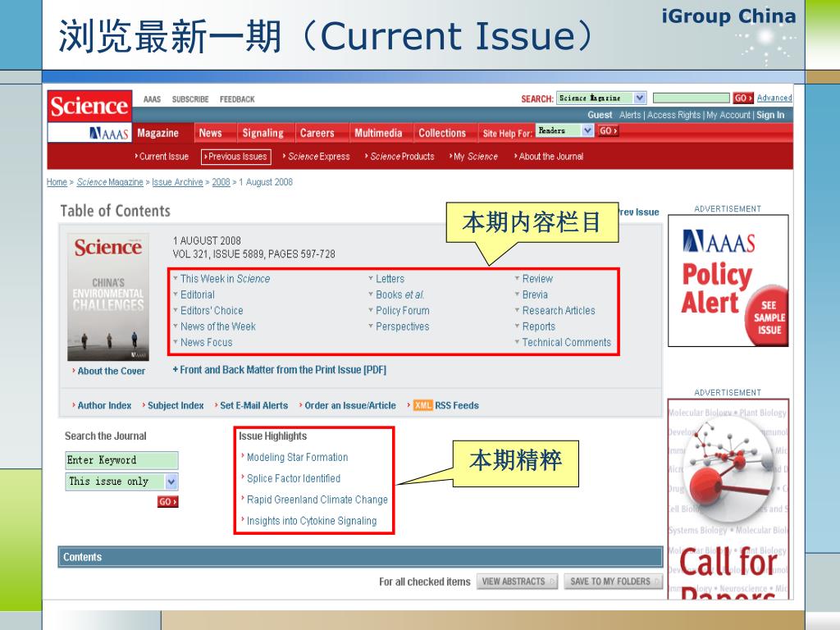Jump to the Policy Forum section
This screenshot has height=630, width=840.
(402, 311)
